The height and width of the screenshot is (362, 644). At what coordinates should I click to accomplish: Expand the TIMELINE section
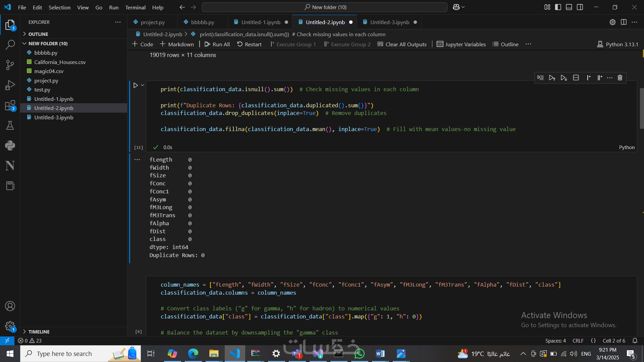39,331
